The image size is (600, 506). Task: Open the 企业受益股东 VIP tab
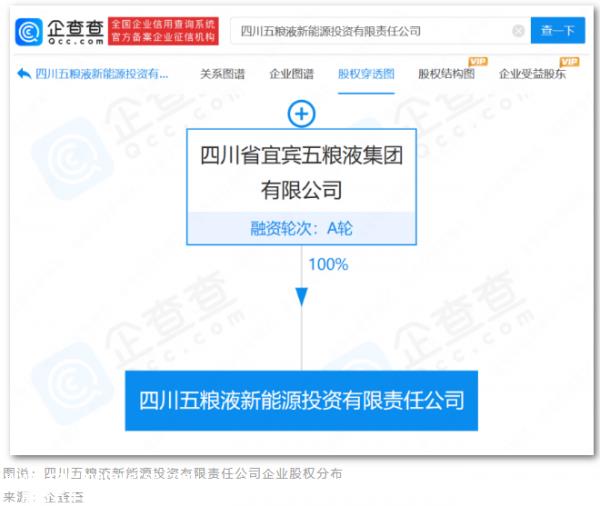click(x=532, y=73)
